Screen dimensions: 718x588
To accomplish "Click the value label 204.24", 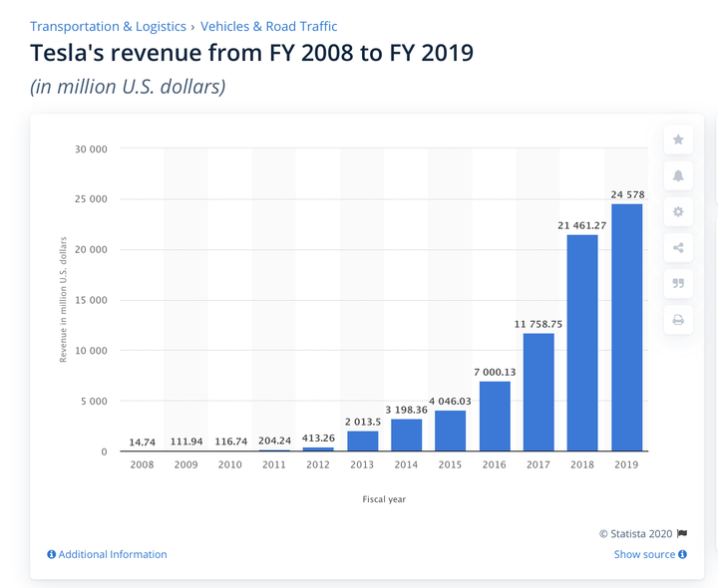I will [274, 441].
